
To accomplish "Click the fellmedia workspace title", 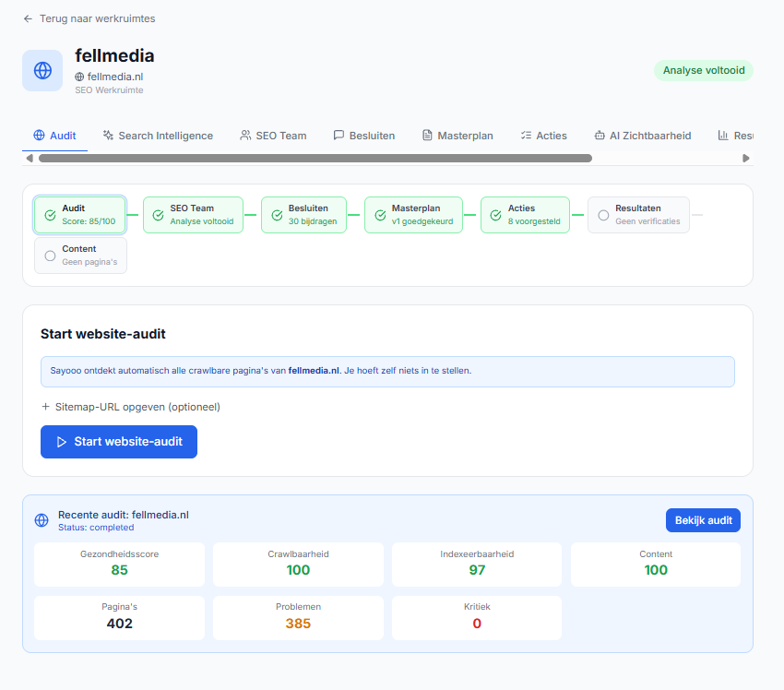I will pos(114,56).
